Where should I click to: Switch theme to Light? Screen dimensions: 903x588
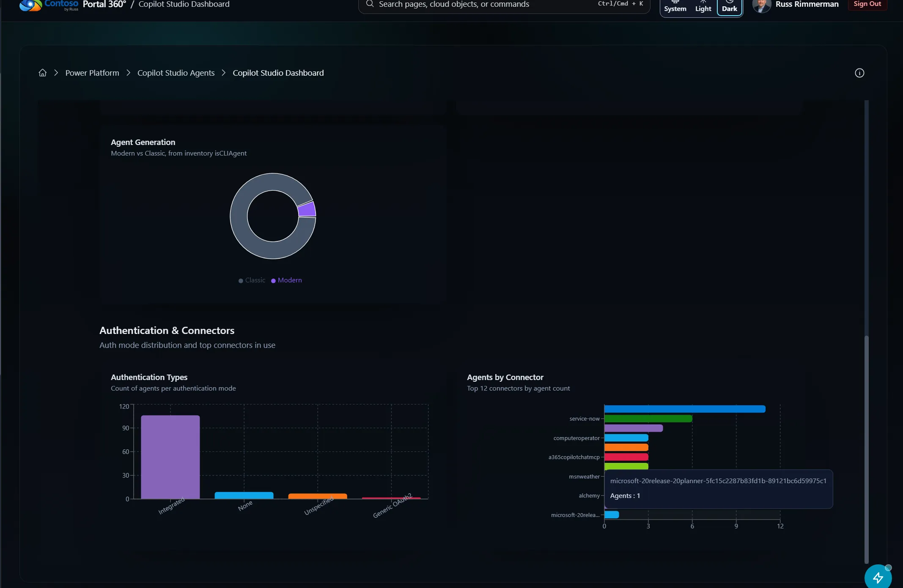point(703,7)
